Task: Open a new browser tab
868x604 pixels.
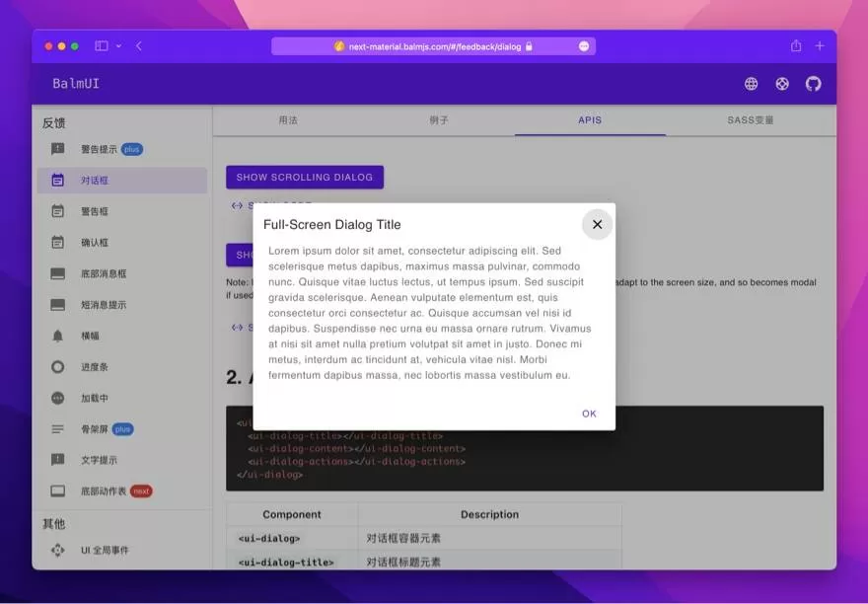Action: coord(820,46)
